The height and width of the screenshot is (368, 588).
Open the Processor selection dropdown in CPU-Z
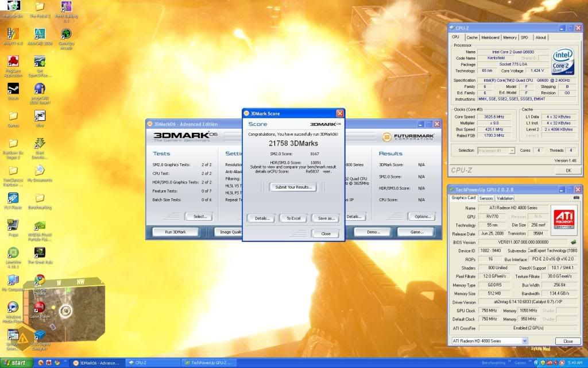[x=512, y=151]
